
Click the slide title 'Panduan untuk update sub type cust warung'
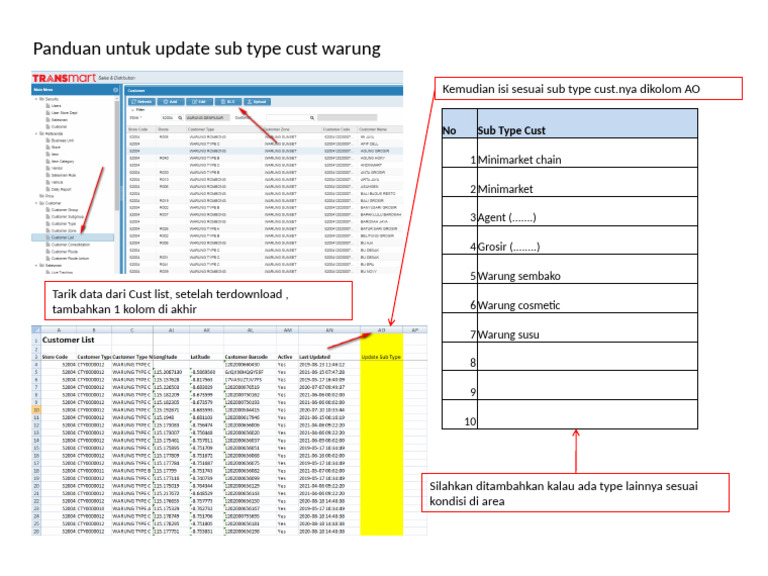pos(207,48)
